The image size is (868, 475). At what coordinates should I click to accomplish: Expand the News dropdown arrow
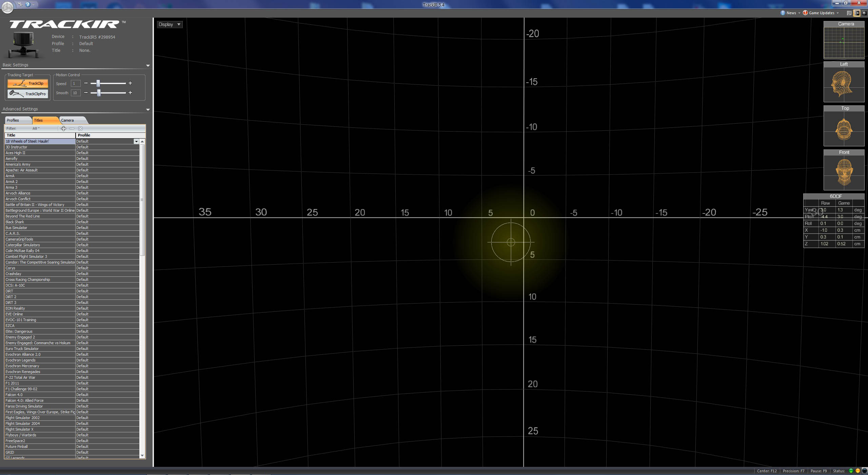[x=799, y=13]
